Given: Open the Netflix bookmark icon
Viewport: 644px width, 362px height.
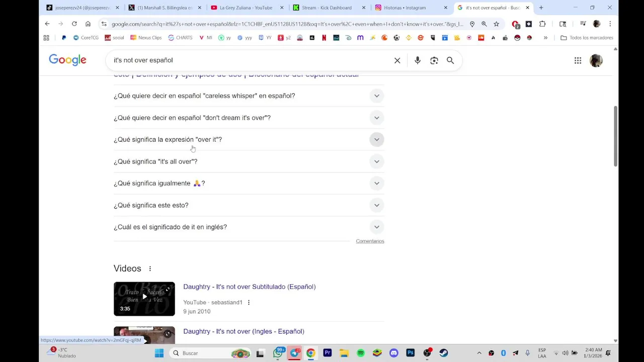Looking at the screenshot, I should (324, 38).
